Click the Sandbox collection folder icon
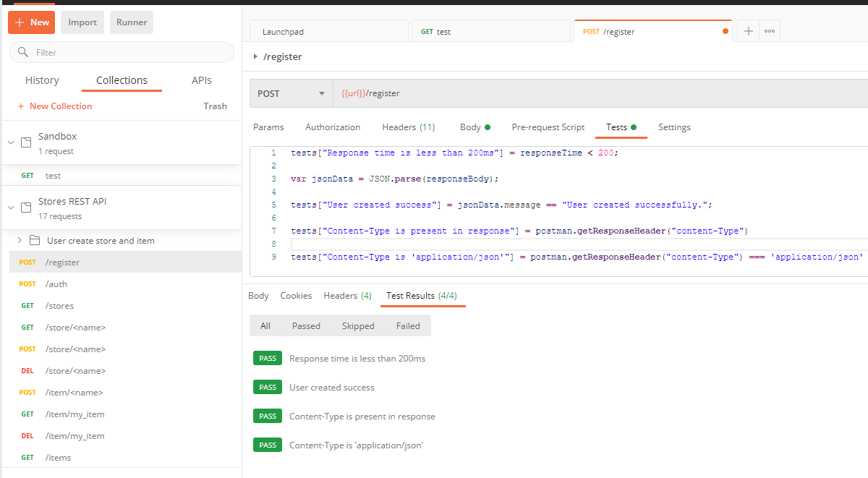The image size is (868, 478). (26, 142)
